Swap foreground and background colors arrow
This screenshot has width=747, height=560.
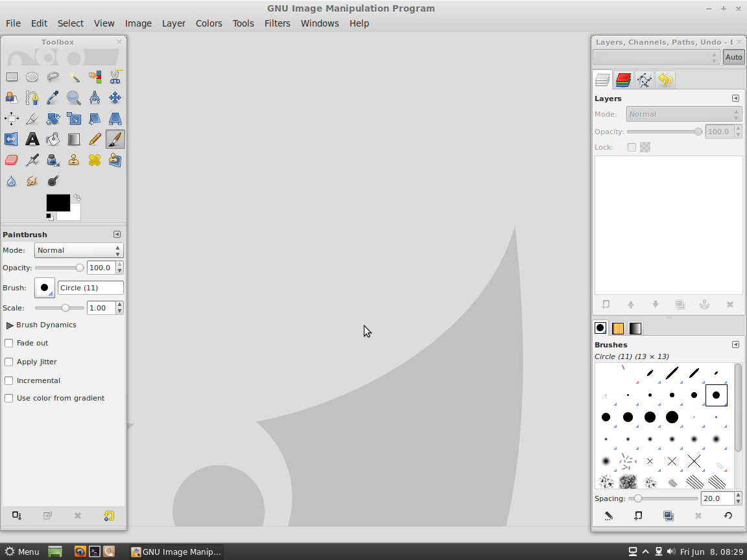tap(77, 197)
